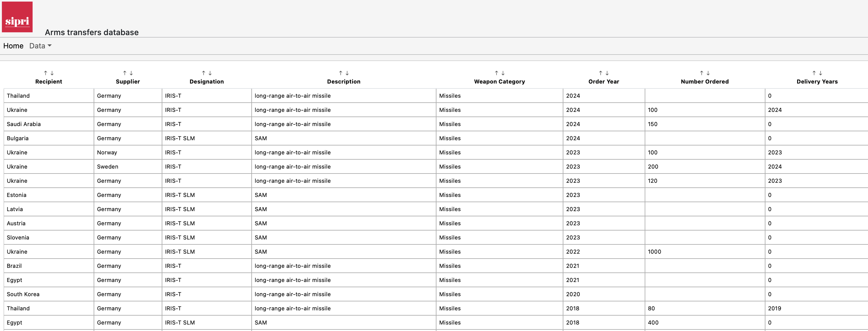This screenshot has width=868, height=331.
Task: Click the 2022 order year cell
Action: (x=604, y=251)
